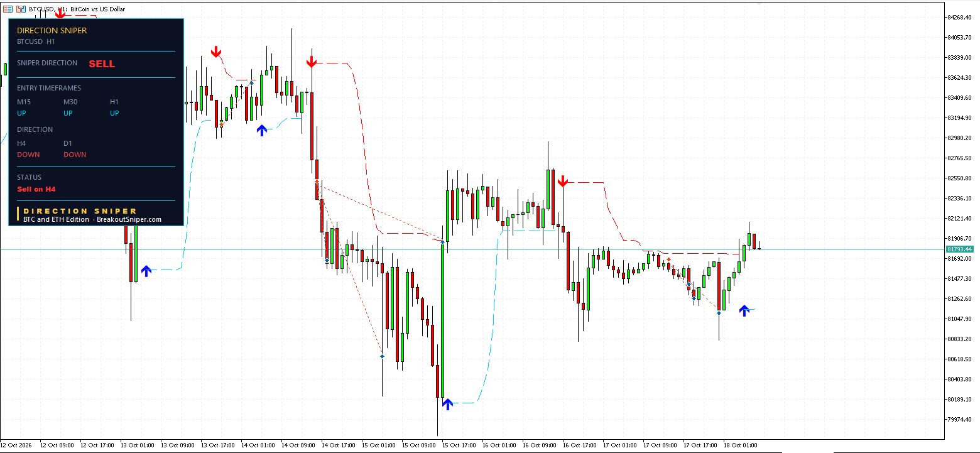Click the 82980.20 price axis label
The image size is (980, 453).
click(959, 138)
